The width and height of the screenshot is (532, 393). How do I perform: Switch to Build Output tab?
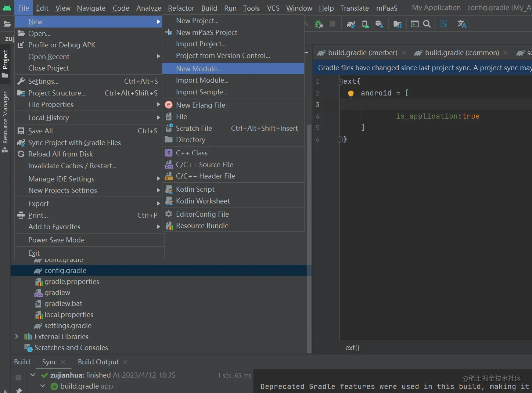coord(98,362)
